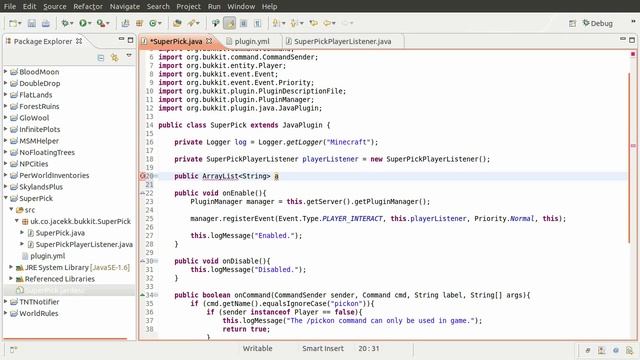Expand Referenced Libraries node

[x=11, y=278]
